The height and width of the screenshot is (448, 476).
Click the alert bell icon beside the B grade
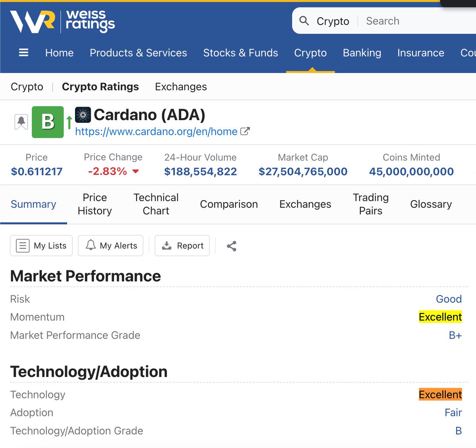pos(21,122)
